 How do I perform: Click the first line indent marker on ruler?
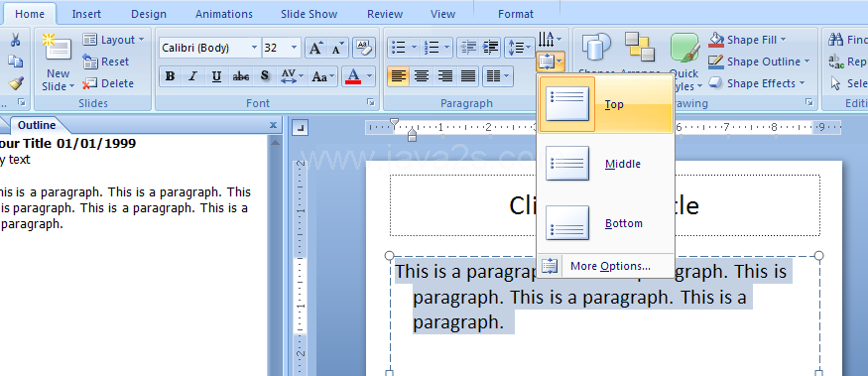pos(394,122)
